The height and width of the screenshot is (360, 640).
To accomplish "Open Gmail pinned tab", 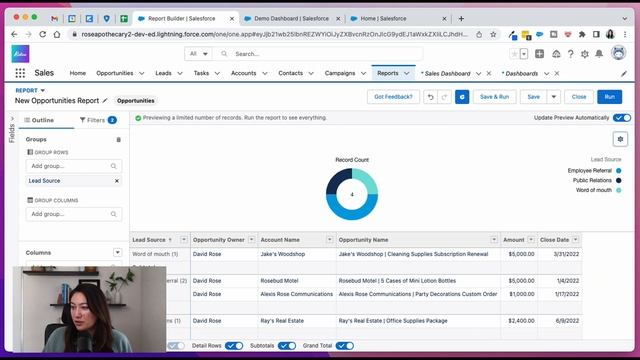I will pos(54,18).
